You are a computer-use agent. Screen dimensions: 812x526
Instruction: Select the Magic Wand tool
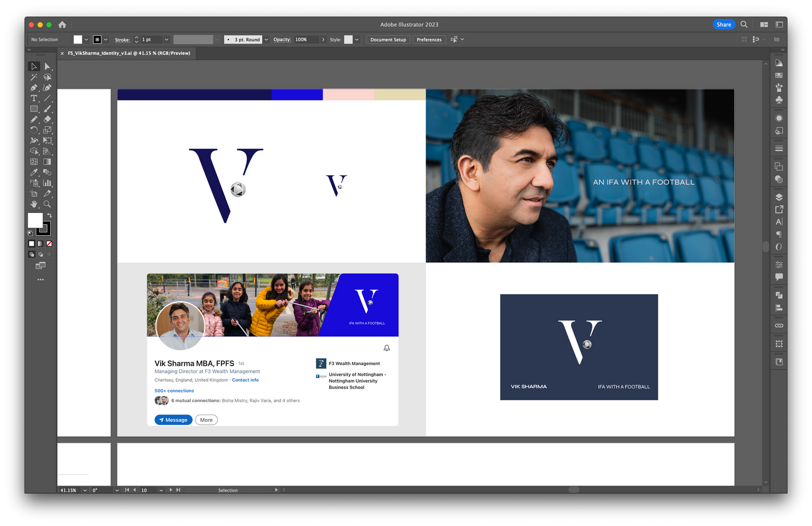[34, 77]
